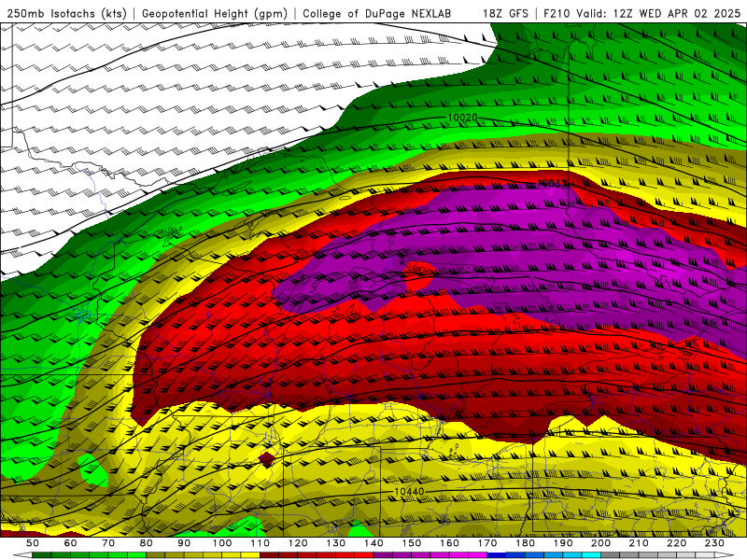747x560 pixels.
Task: Click the 190 scale label
Action: 563,543
